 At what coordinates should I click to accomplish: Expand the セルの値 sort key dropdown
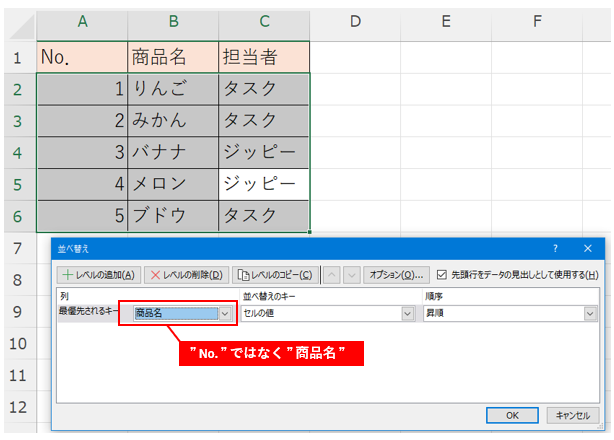[407, 313]
